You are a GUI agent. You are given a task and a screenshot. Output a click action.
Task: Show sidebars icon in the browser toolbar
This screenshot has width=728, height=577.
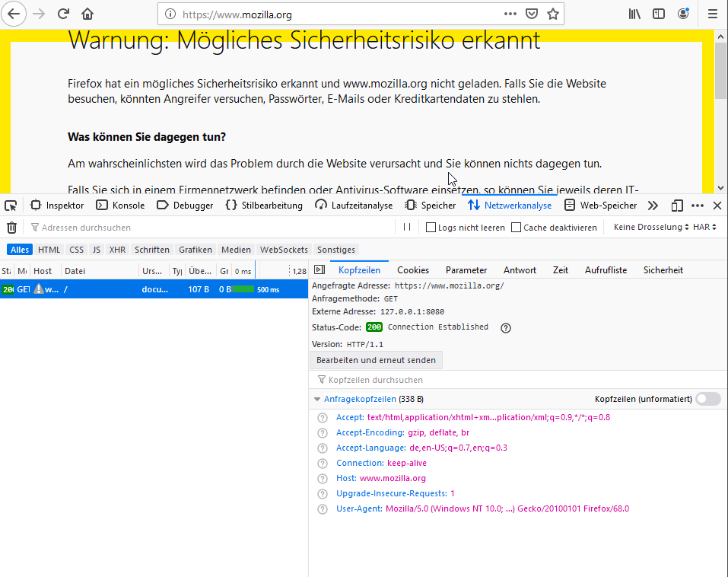(x=658, y=14)
